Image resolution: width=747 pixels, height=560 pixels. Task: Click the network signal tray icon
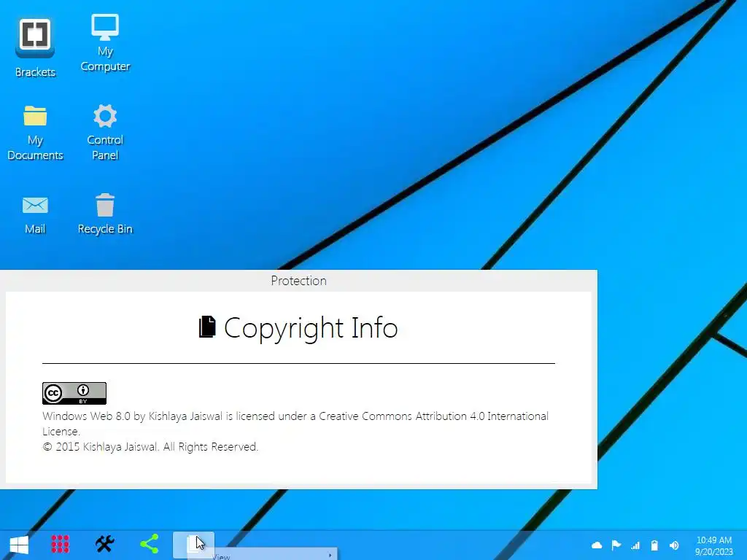click(x=635, y=545)
